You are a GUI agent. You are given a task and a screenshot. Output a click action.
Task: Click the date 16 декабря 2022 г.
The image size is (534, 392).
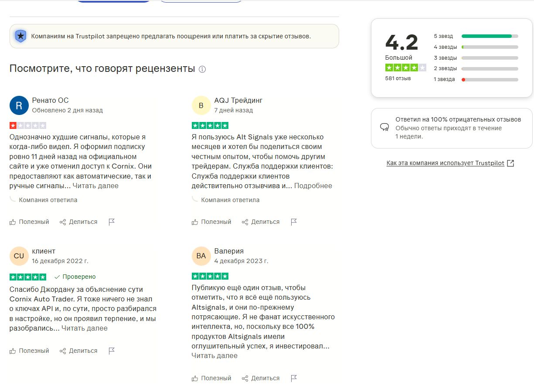(x=60, y=261)
